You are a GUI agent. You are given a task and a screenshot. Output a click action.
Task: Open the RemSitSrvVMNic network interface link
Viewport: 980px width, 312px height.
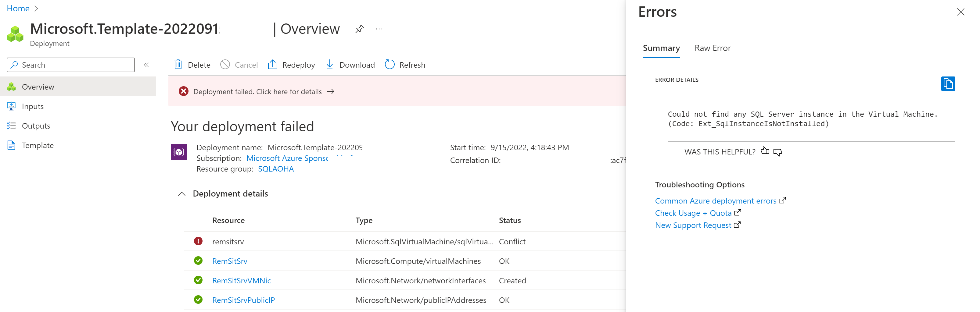242,280
